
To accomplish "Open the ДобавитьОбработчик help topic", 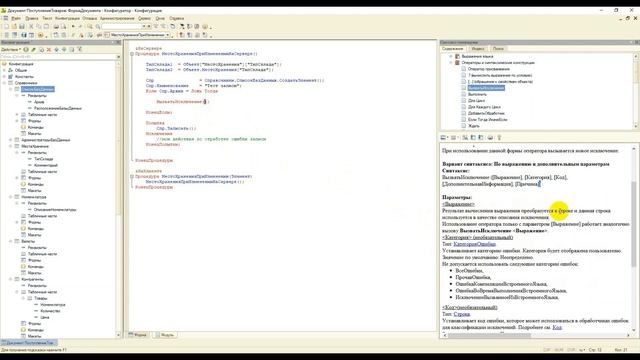I will coord(486,113).
